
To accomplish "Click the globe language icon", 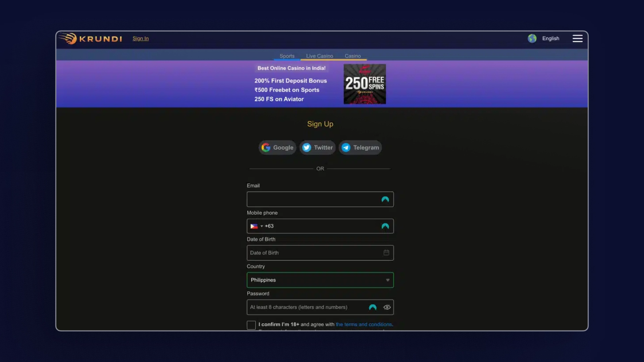I will pyautogui.click(x=532, y=39).
